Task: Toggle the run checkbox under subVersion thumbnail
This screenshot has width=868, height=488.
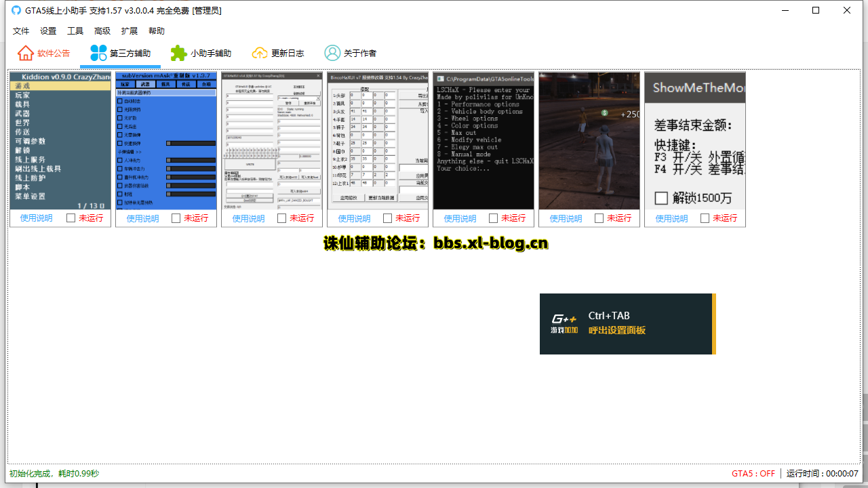Action: [x=176, y=218]
